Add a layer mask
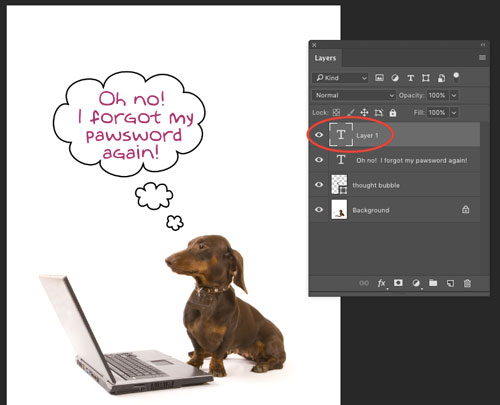This screenshot has height=405, width=500. [x=398, y=283]
